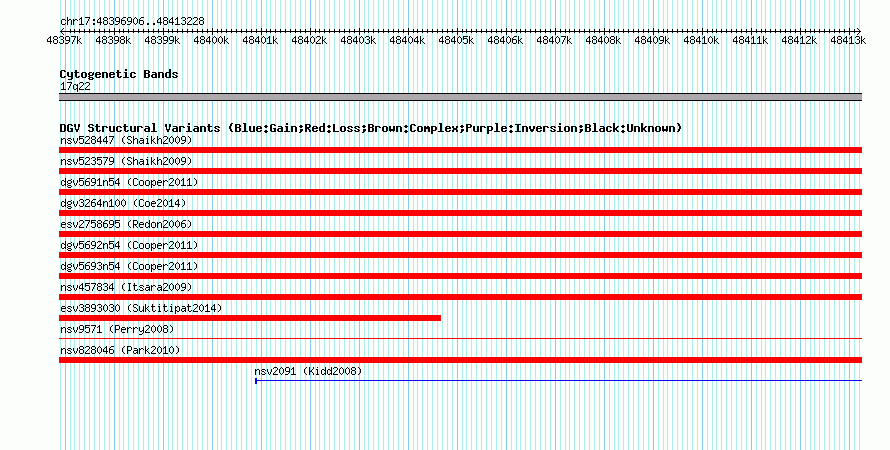Image resolution: width=890 pixels, height=450 pixels.
Task: Select the red bar under nsv528447
Action: [460, 150]
